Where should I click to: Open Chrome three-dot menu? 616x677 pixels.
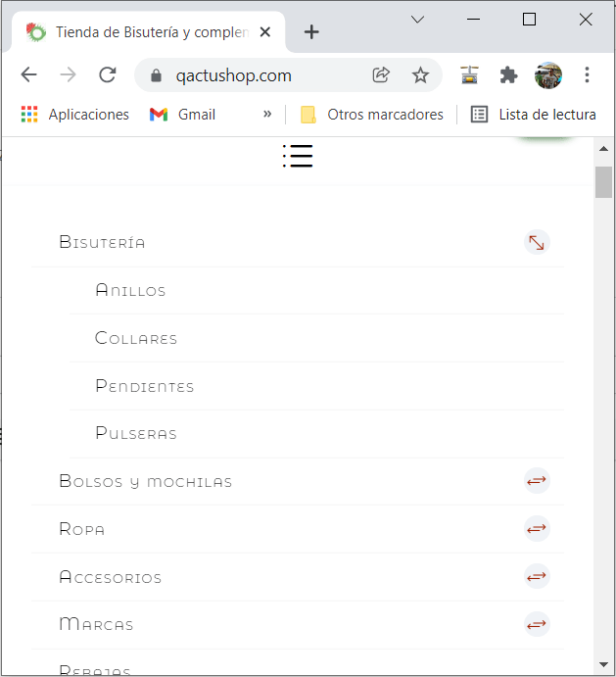coord(587,75)
